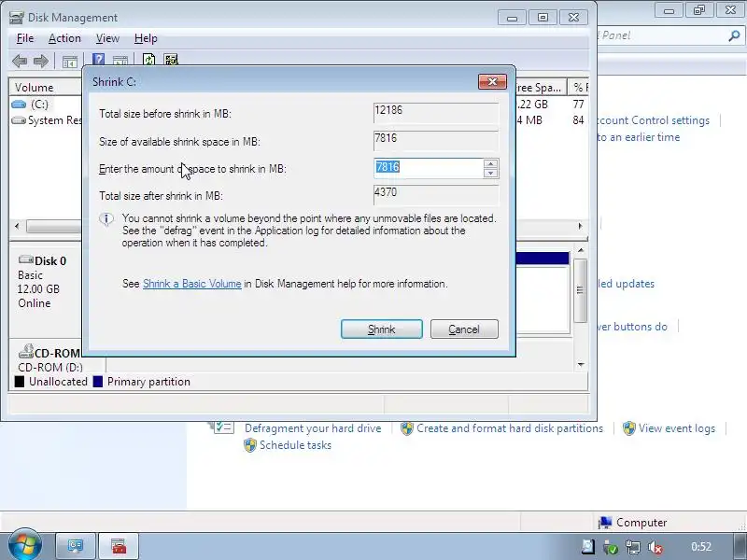Image resolution: width=747 pixels, height=560 pixels.
Task: Click the Disk Management title bar icon
Action: click(16, 18)
